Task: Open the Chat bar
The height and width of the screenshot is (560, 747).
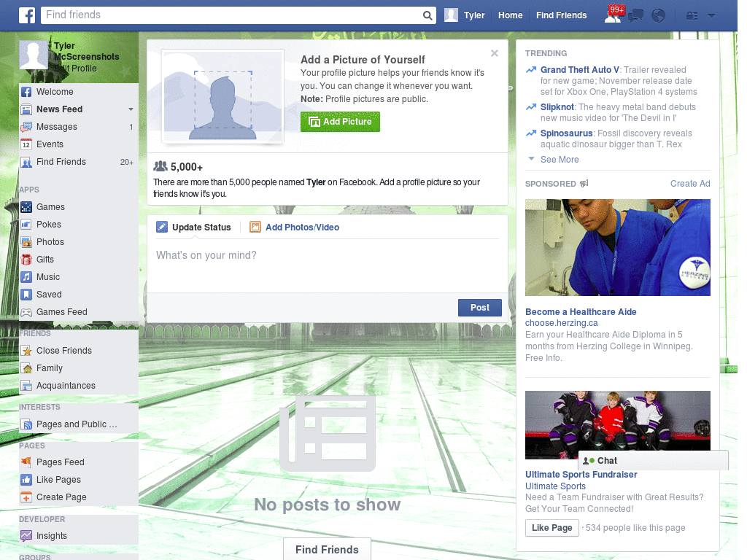Action: (x=653, y=461)
